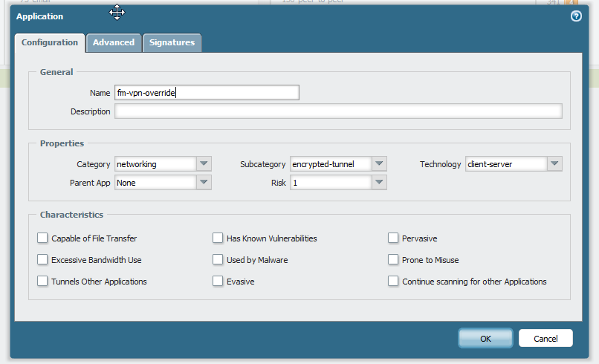Enable Has Known Vulnerabilities checkbox

218,238
